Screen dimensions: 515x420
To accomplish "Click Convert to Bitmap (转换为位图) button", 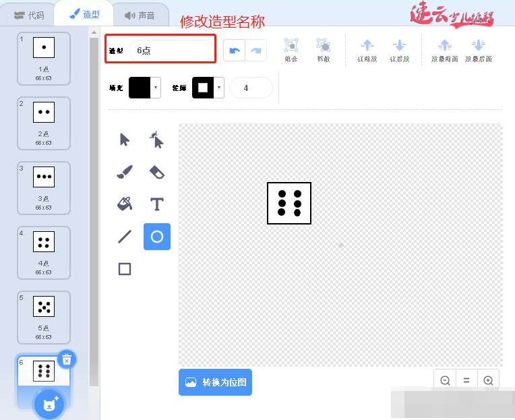I will point(215,382).
